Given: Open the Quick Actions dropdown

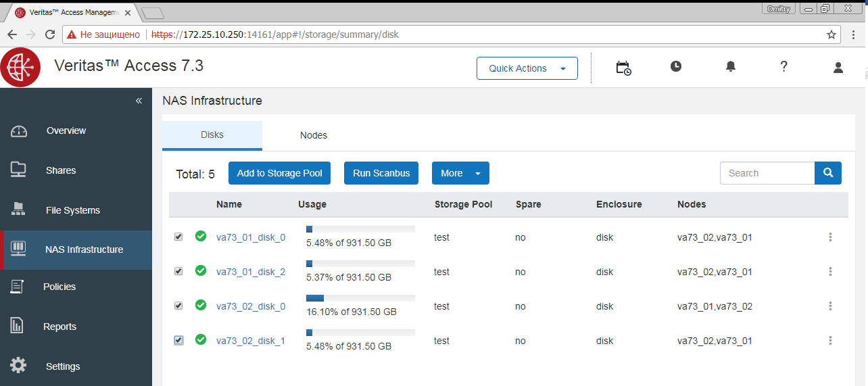Looking at the screenshot, I should (x=527, y=68).
